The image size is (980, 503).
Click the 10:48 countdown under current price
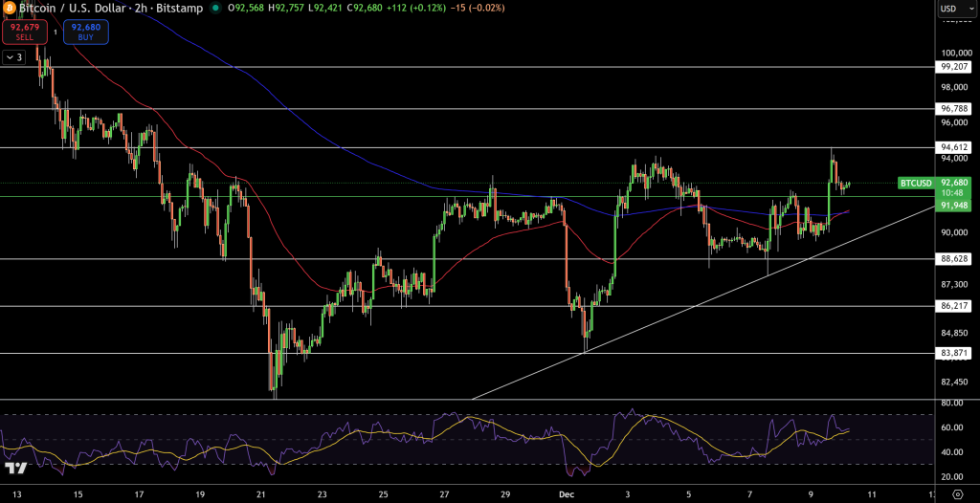coord(954,193)
